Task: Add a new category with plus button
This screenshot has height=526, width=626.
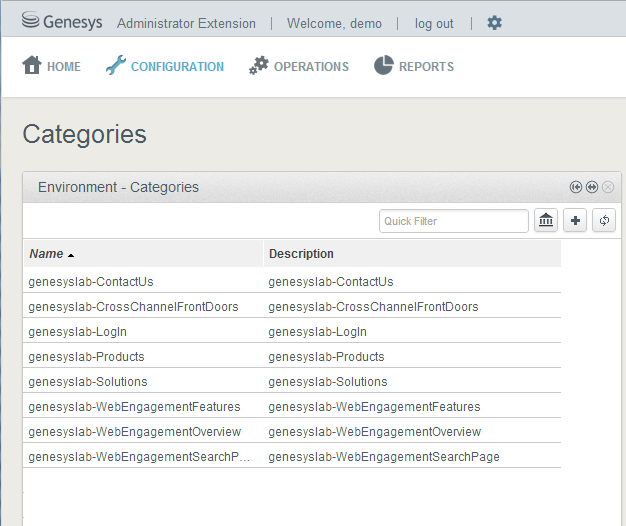Action: click(x=575, y=220)
